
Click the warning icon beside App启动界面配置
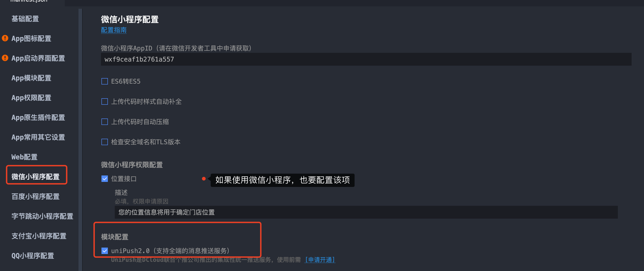[5, 58]
